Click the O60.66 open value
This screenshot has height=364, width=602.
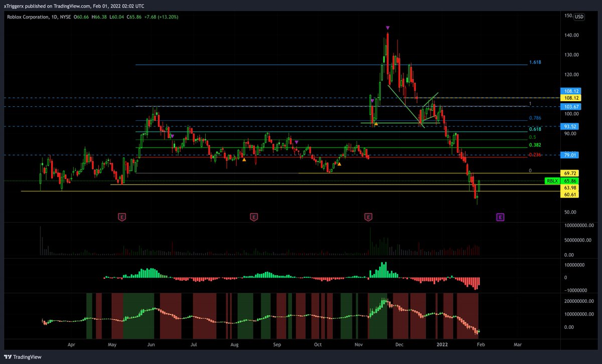point(82,17)
